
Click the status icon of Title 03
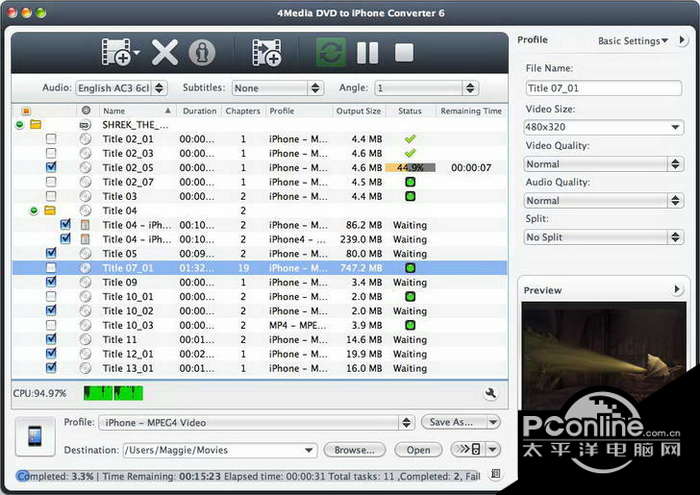pyautogui.click(x=410, y=196)
